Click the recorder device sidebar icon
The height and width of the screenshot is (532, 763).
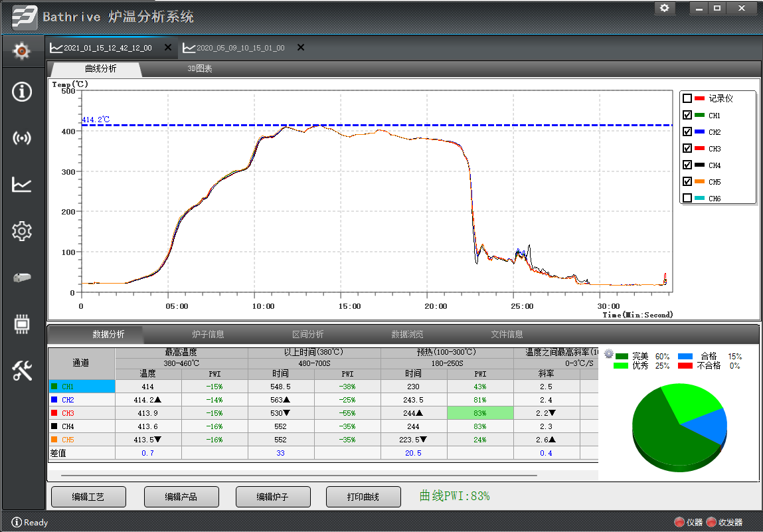(x=22, y=278)
